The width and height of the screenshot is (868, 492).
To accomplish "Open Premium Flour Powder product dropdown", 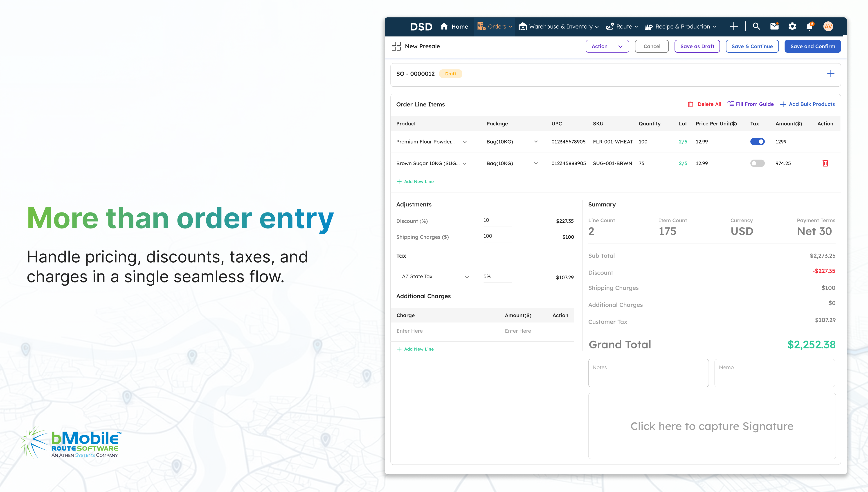I will [x=465, y=142].
